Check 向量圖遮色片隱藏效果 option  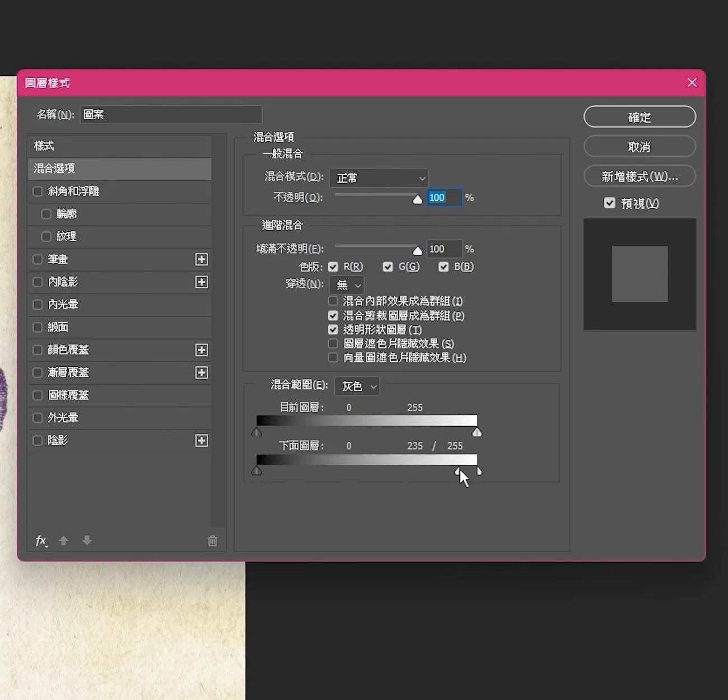pyautogui.click(x=333, y=357)
